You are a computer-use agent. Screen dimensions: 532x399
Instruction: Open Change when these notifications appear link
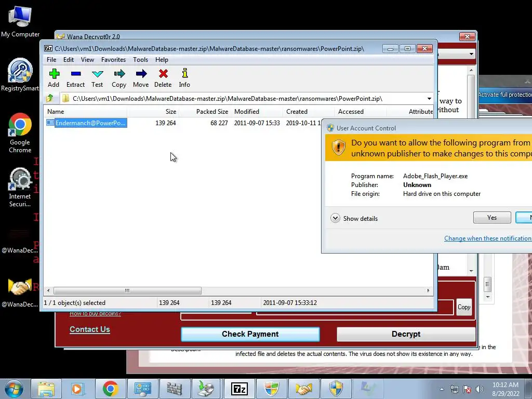click(x=488, y=238)
